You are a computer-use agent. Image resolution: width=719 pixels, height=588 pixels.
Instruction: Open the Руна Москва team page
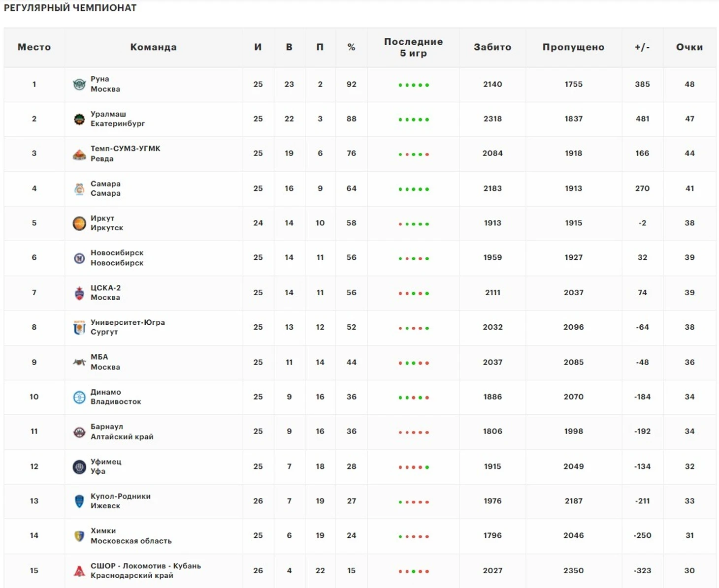click(105, 84)
